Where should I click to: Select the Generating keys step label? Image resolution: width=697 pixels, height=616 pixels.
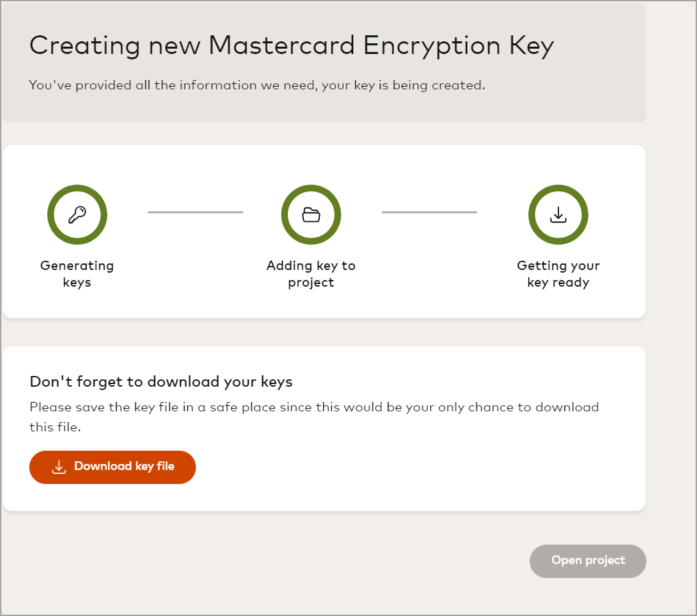[77, 273]
